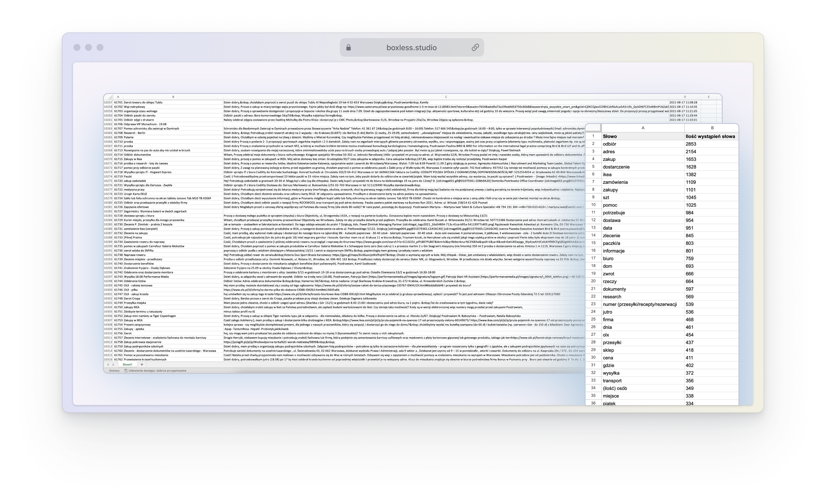Click accessibility checker icon in status bar
Screen dimensions: 826x504
tap(126, 371)
